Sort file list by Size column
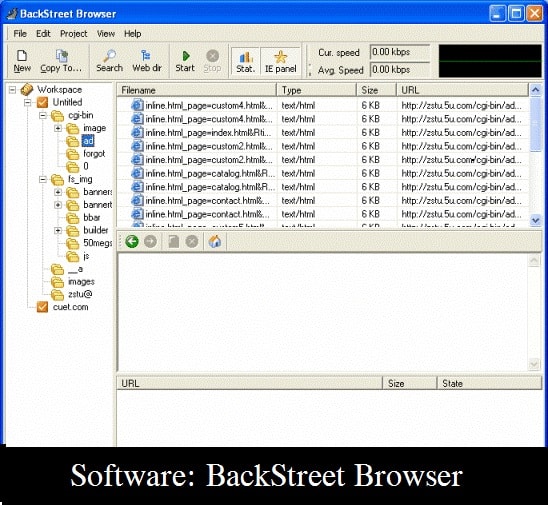548x505 pixels. (376, 90)
